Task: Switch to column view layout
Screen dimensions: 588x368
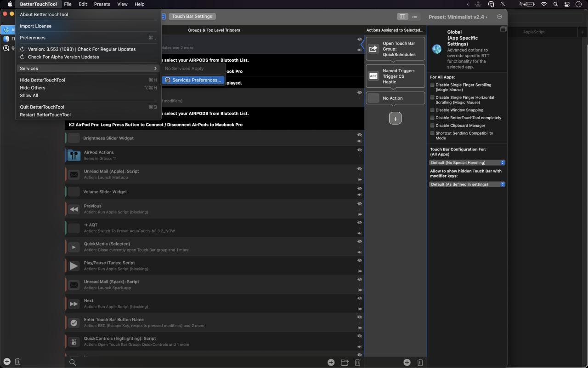Action: [x=402, y=17]
